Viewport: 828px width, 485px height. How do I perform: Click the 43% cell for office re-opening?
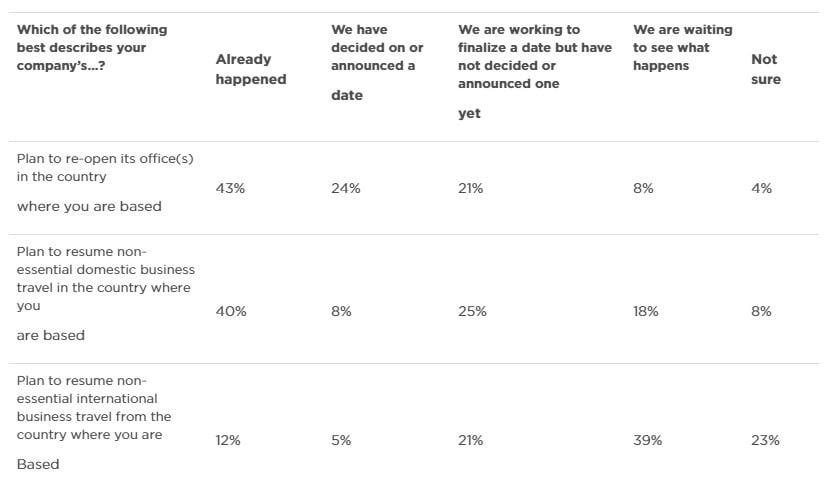231,188
